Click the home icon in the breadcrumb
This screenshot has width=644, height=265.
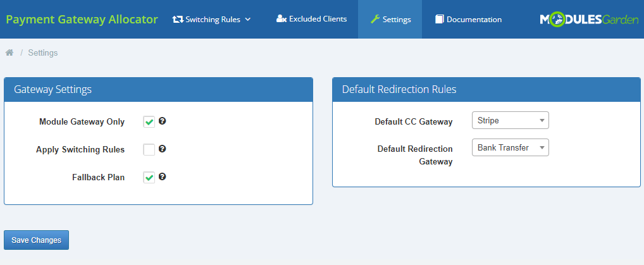coord(9,52)
